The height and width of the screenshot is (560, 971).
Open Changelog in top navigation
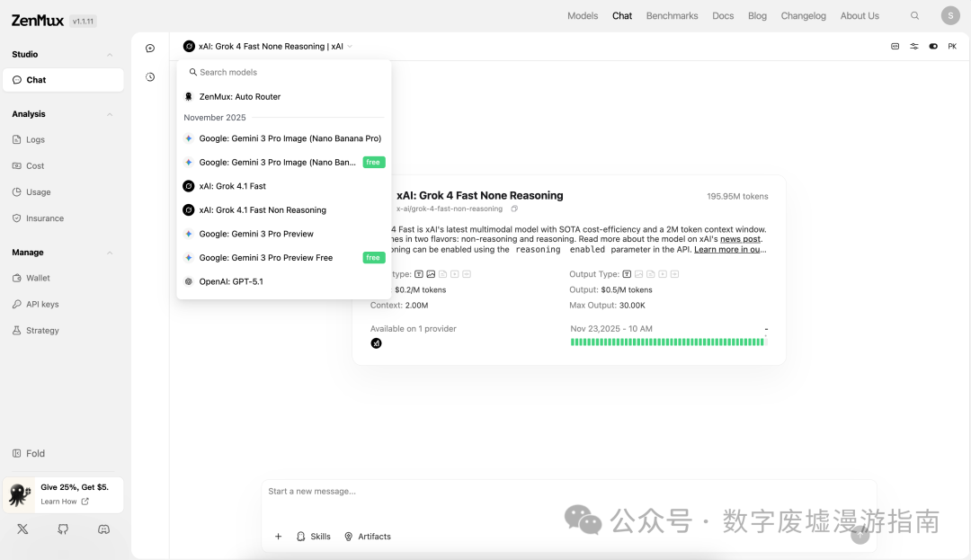point(803,15)
